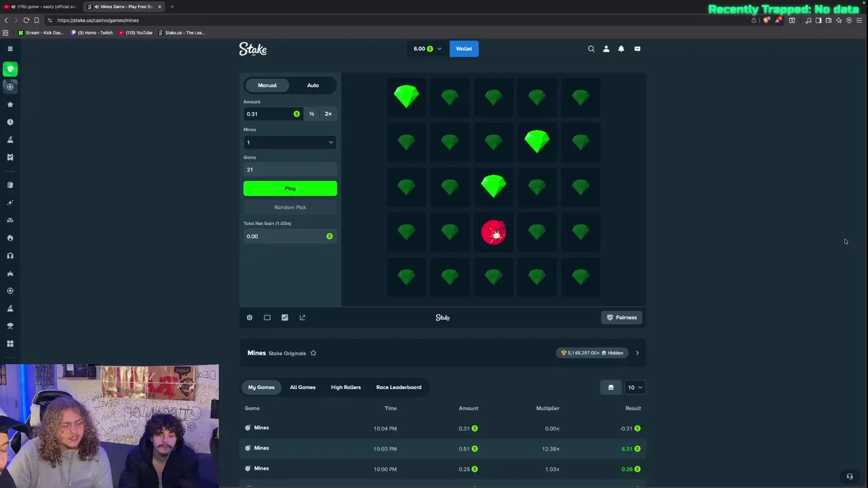Open the Home - Twitch bookmark
The width and height of the screenshot is (868, 488).
click(x=92, y=33)
